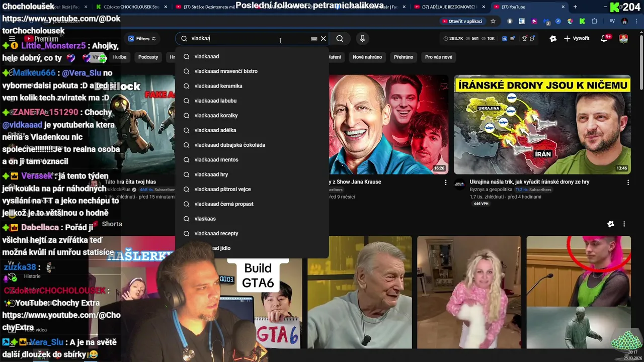Click title Ukrajina našla trik, jak vyřadit
Viewport: 644px width, 362px height.
coord(529,182)
